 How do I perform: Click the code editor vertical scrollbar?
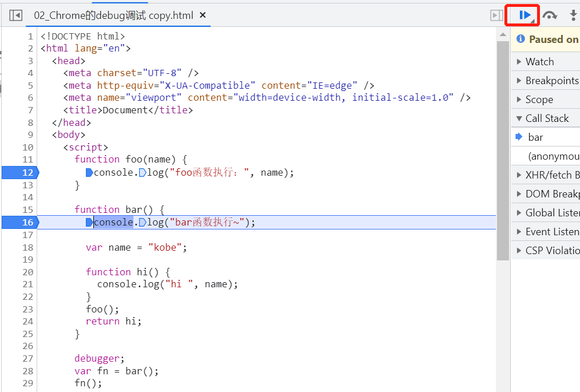(503, 143)
